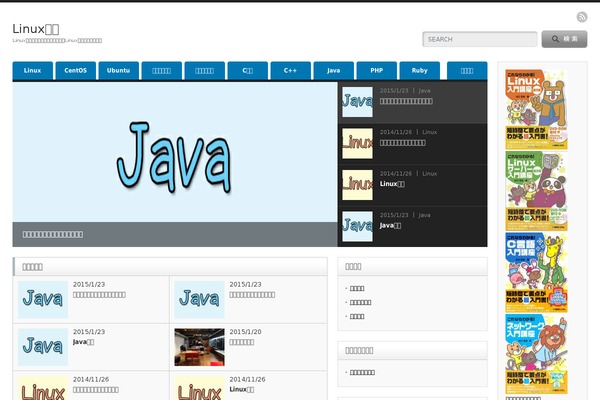This screenshot has height=400, width=600.
Task: Open the blue C language book cover
Action: point(536,272)
